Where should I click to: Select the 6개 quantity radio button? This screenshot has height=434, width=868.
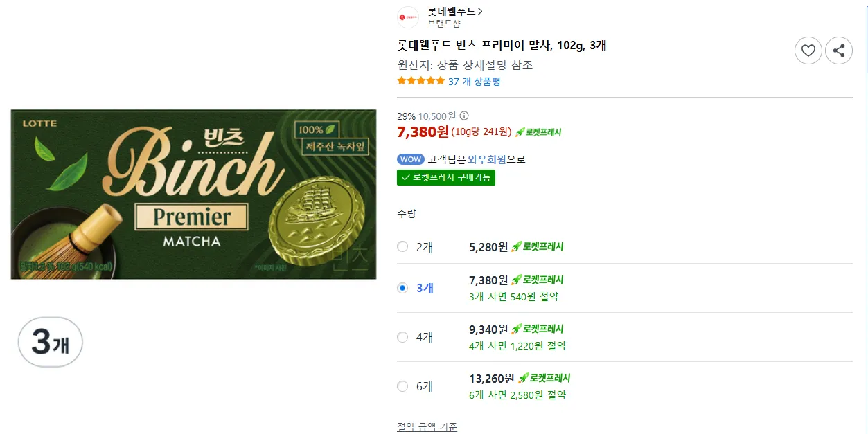[402, 386]
